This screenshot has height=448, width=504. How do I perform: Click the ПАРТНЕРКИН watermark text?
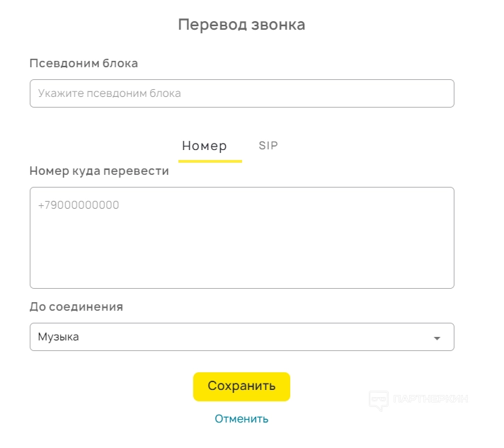(x=430, y=399)
